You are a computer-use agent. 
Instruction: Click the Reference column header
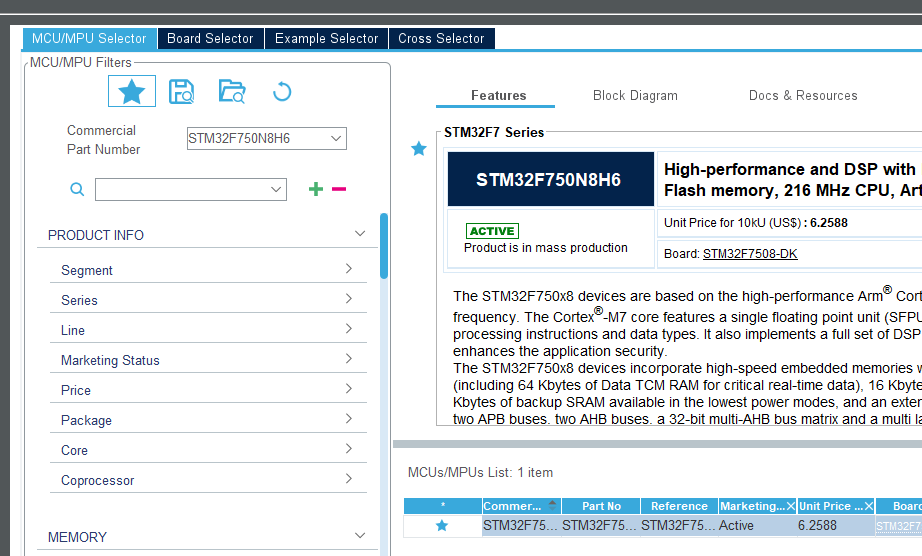(679, 506)
